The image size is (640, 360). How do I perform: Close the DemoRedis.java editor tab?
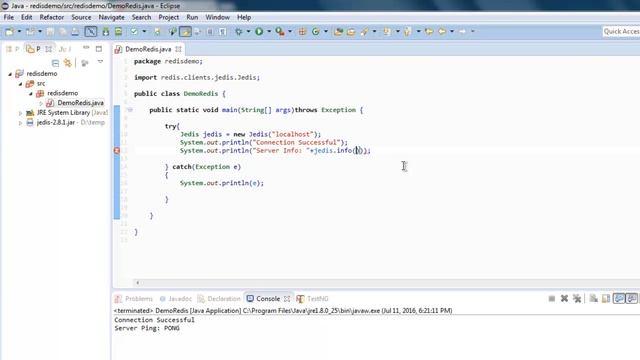(x=178, y=49)
